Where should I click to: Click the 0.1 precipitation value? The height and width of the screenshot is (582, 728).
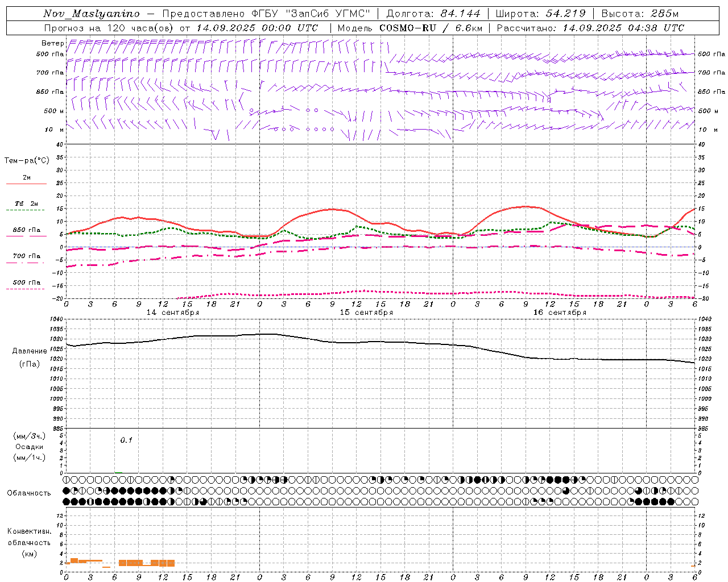pos(126,440)
